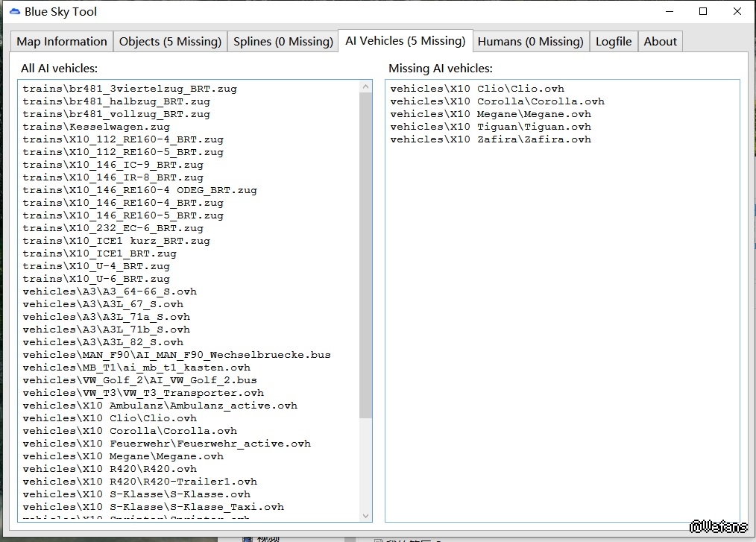Select vehicles\X10 R420\R420.ovh entry

click(x=110, y=468)
